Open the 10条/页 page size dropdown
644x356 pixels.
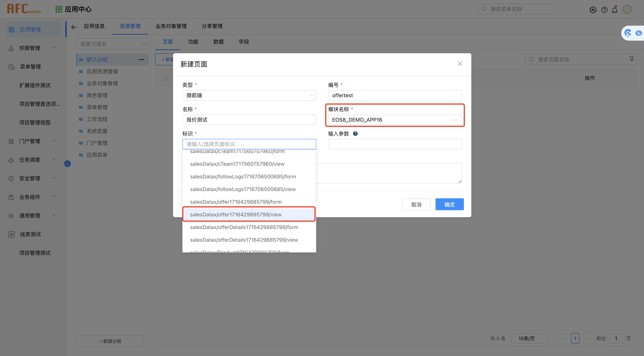coord(530,338)
